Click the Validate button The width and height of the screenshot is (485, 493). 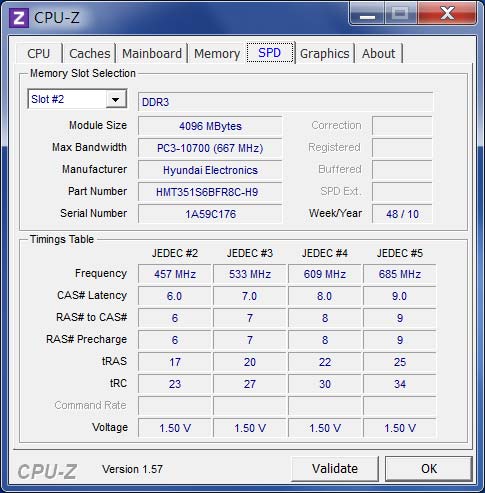coord(335,469)
